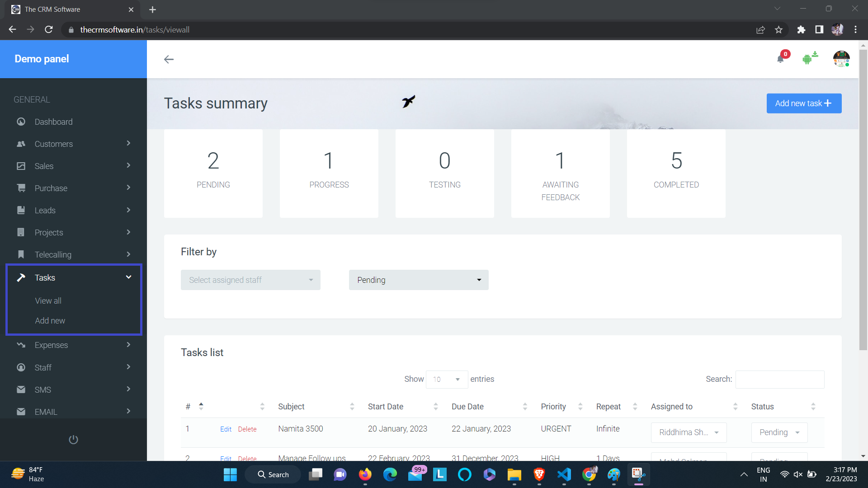This screenshot has width=868, height=488.
Task: Open View all under Tasks menu
Action: click(x=48, y=301)
